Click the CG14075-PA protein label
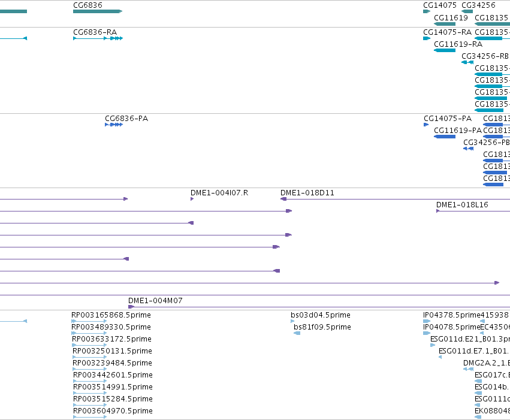Viewport: 510px width, 420px height. click(x=448, y=118)
